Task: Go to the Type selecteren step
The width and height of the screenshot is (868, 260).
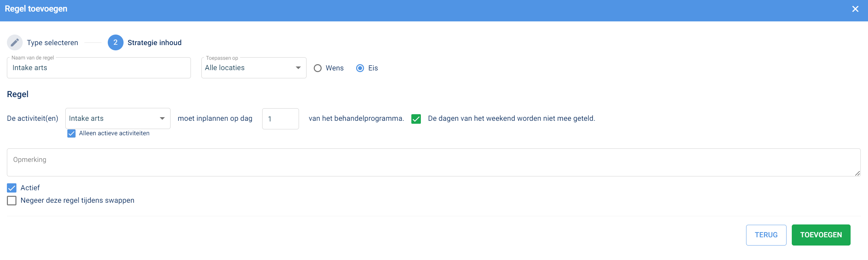Action: (53, 42)
